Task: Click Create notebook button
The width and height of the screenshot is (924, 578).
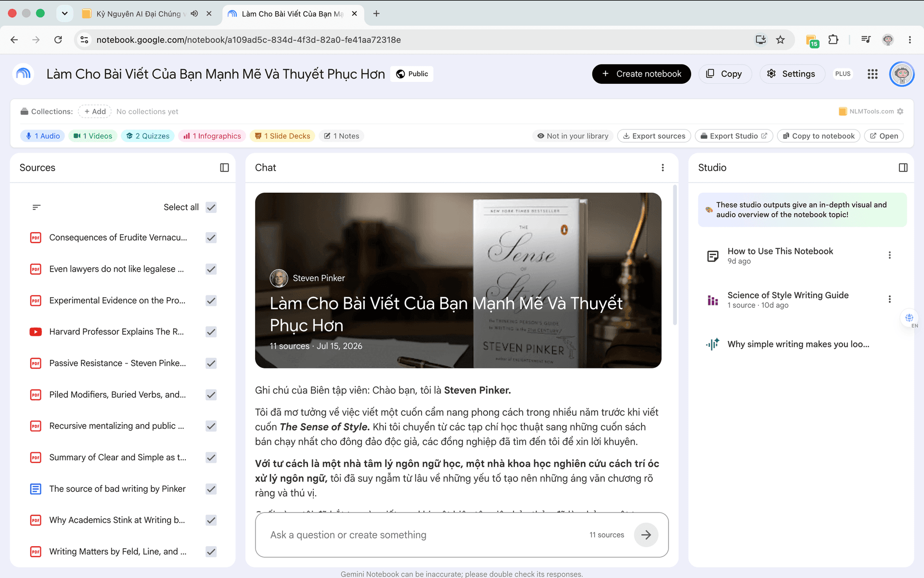Action: click(x=642, y=74)
